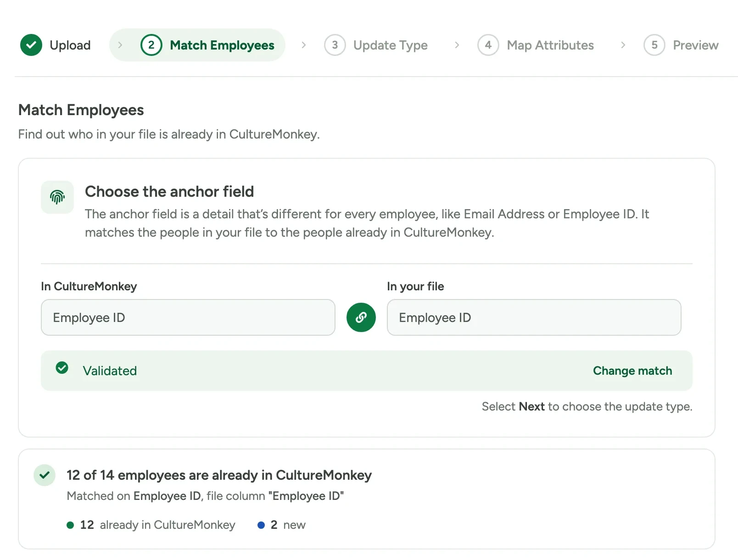Click the checkmark beside 12 of 14 employees
The height and width of the screenshot is (560, 738).
tap(45, 475)
